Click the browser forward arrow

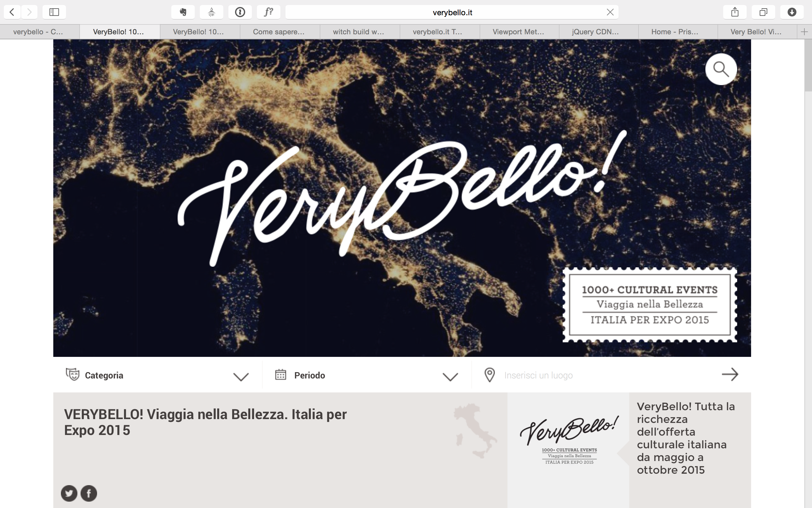tap(29, 12)
